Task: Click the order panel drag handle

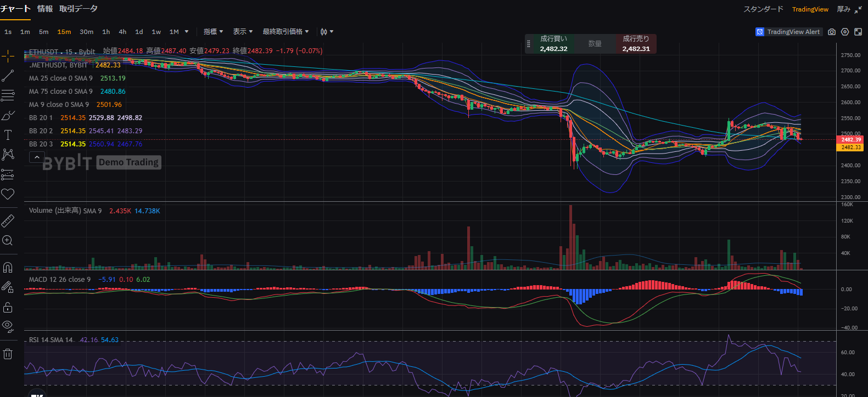Action: pyautogui.click(x=529, y=44)
